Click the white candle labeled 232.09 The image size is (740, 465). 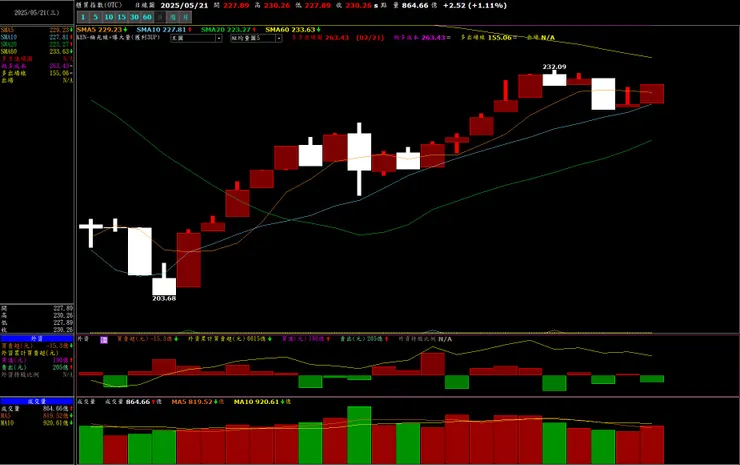click(x=555, y=79)
